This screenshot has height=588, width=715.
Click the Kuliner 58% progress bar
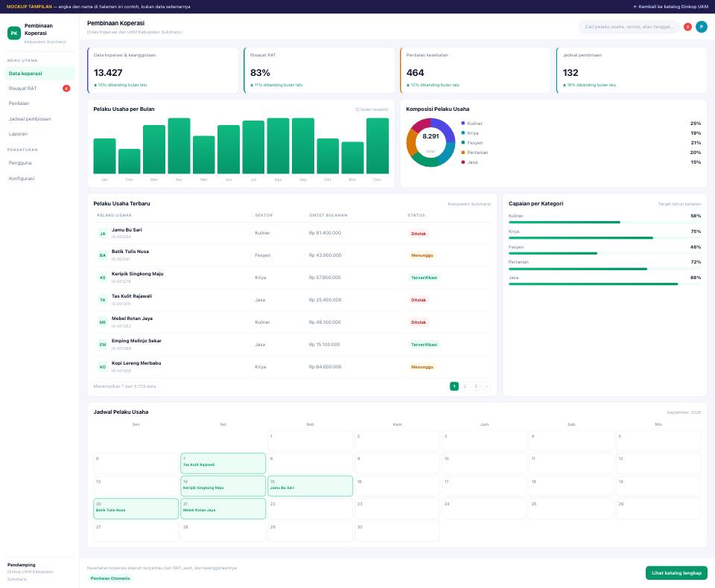[x=605, y=223]
